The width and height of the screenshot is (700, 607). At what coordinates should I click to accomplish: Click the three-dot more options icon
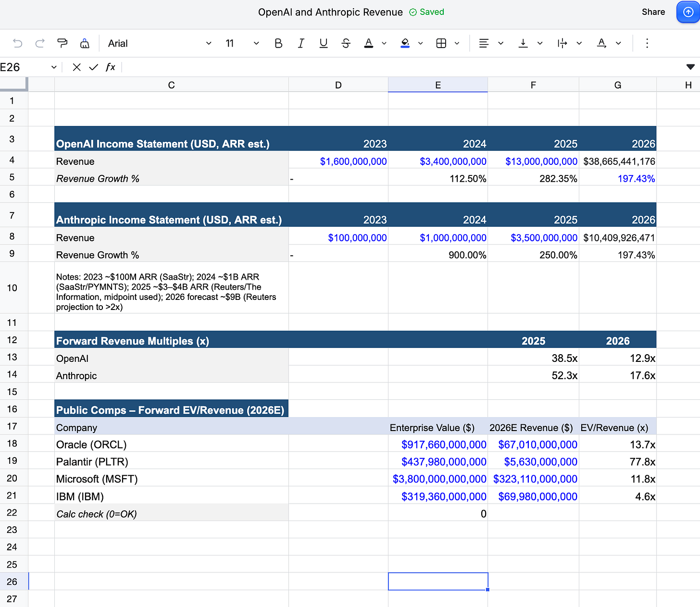click(647, 43)
